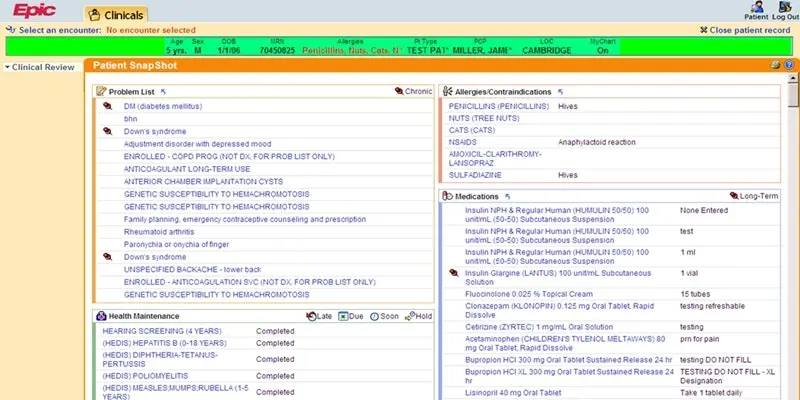The image size is (800, 400).
Task: Open ANTERIOR CHAMBER IMPLANTATION CYSTS problem
Action: pyautogui.click(x=203, y=182)
